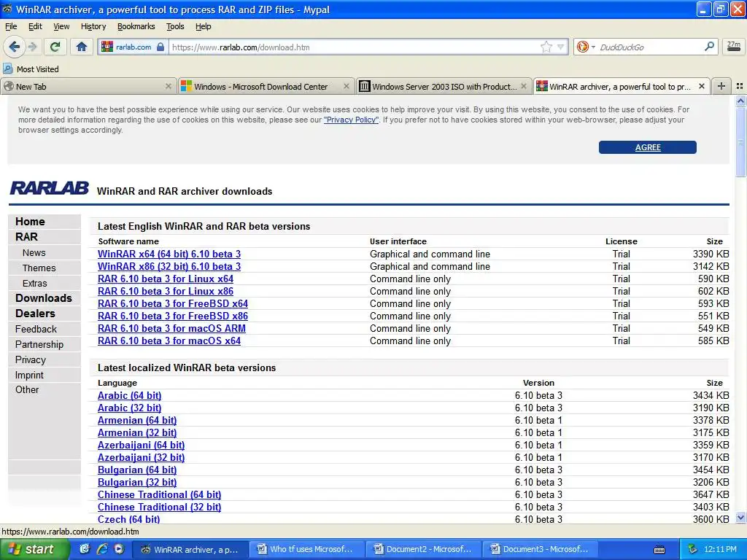Click the rarlab.com site identity padlock
Image resolution: width=747 pixels, height=560 pixels.
tap(160, 47)
